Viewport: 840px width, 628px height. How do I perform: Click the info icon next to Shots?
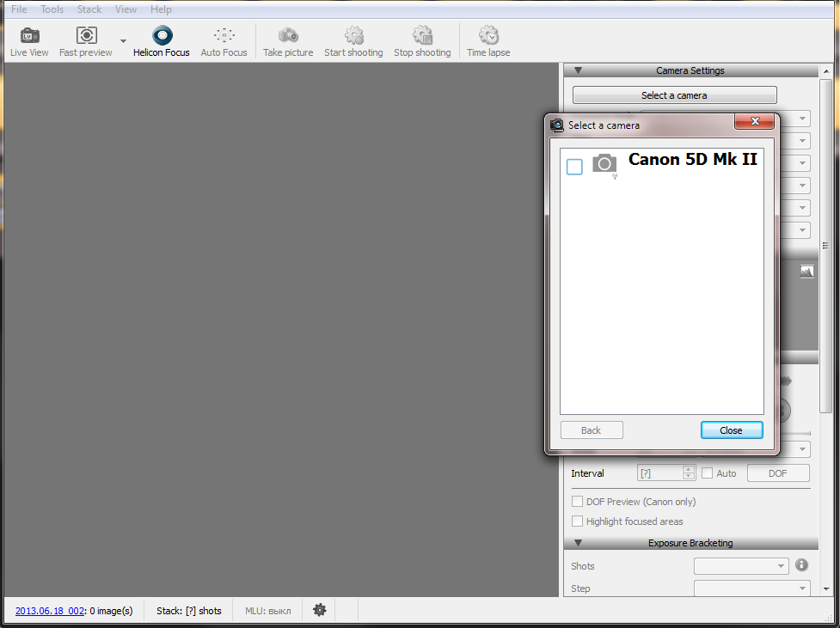(x=801, y=564)
